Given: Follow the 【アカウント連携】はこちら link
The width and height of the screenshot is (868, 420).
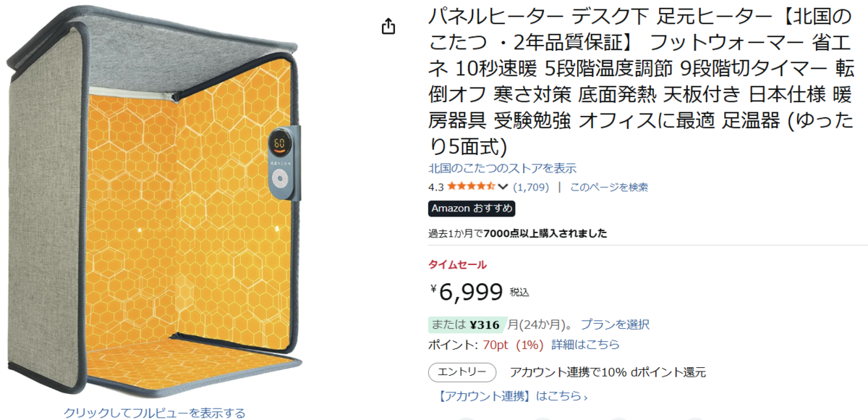Looking at the screenshot, I should pos(512,396).
